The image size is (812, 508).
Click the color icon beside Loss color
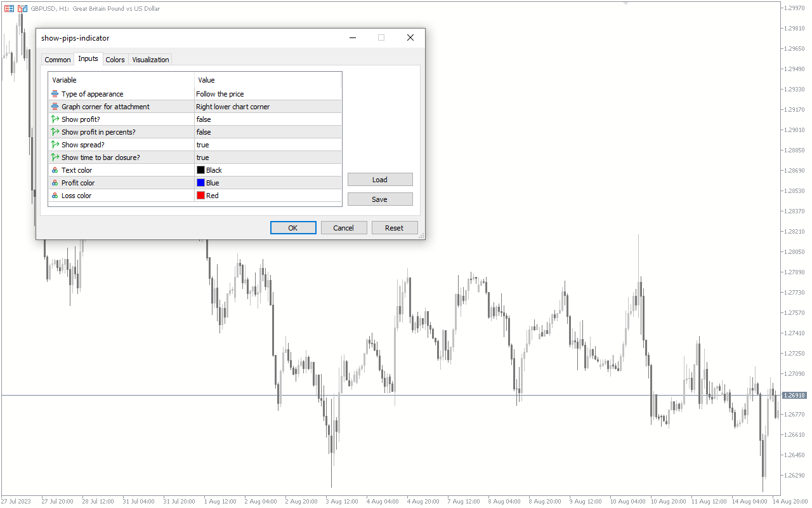(x=55, y=196)
